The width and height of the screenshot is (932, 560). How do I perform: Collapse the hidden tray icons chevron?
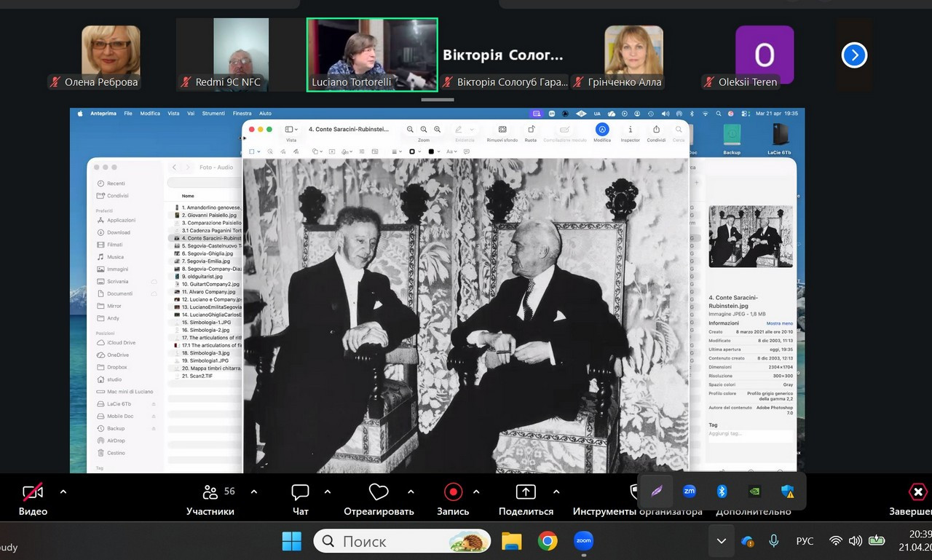click(x=721, y=541)
